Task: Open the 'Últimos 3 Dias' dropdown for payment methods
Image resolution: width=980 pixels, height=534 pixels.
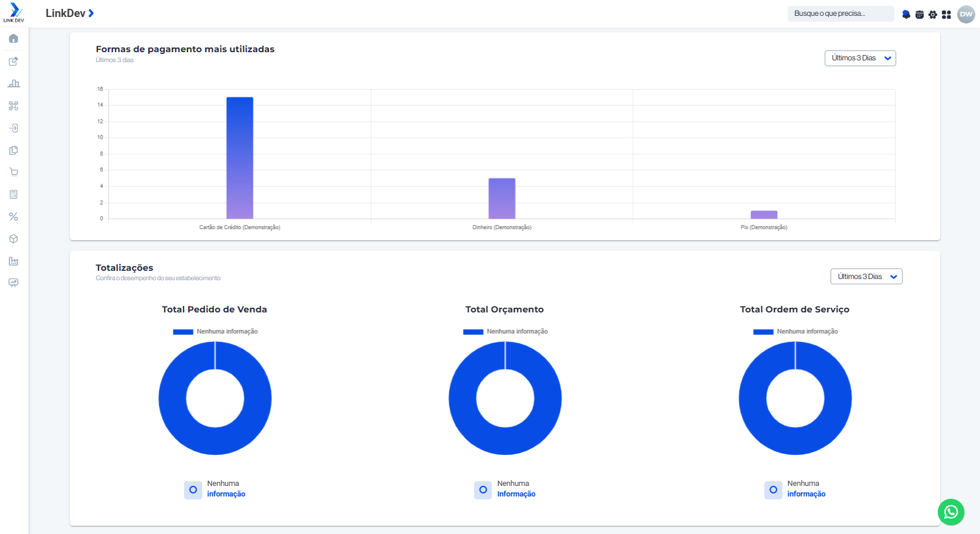Action: click(860, 58)
